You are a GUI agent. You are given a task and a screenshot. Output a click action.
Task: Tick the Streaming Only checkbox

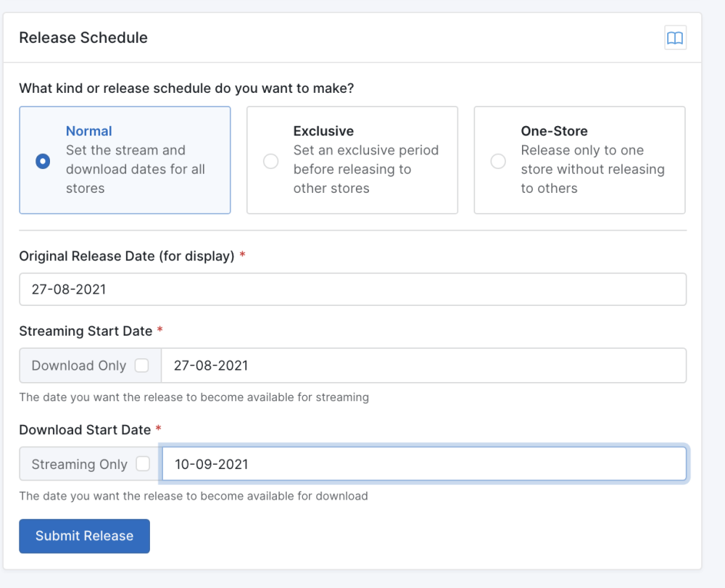143,464
